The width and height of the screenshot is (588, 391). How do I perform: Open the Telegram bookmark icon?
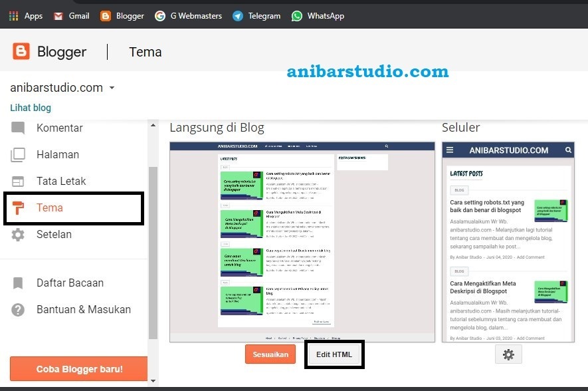238,16
